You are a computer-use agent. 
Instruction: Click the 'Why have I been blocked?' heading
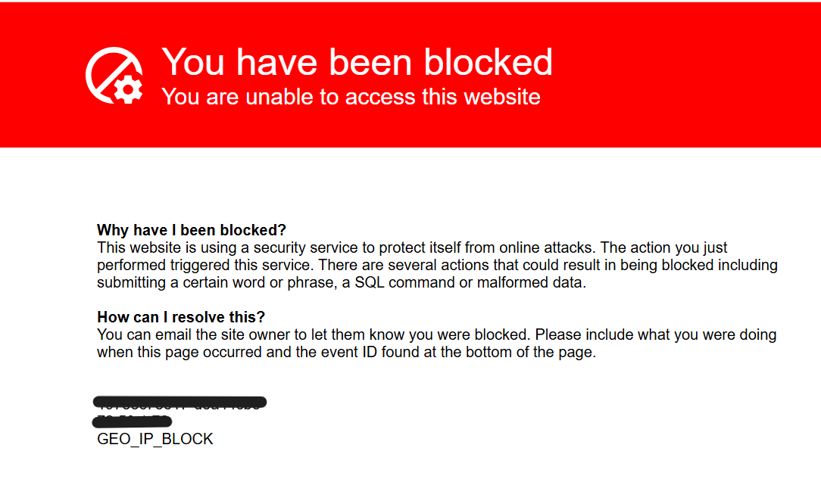coord(192,230)
